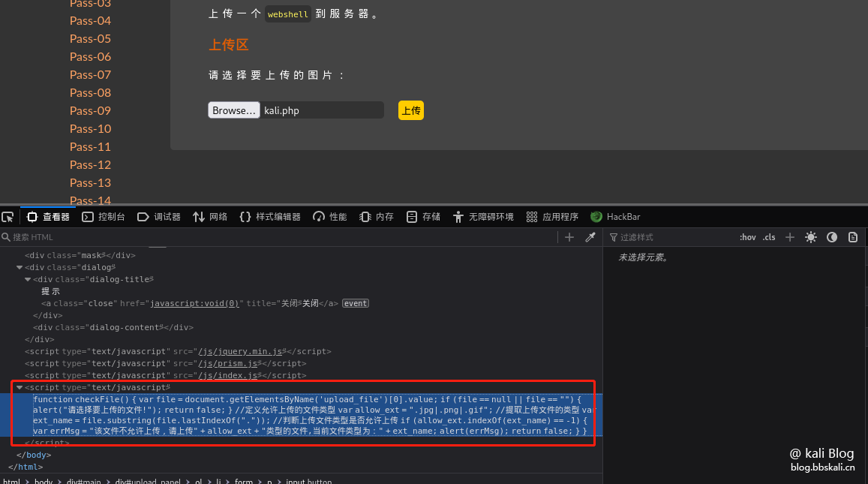Collapse the div class="dialog" node
Viewport: 868px width, 484px height.
[x=20, y=267]
